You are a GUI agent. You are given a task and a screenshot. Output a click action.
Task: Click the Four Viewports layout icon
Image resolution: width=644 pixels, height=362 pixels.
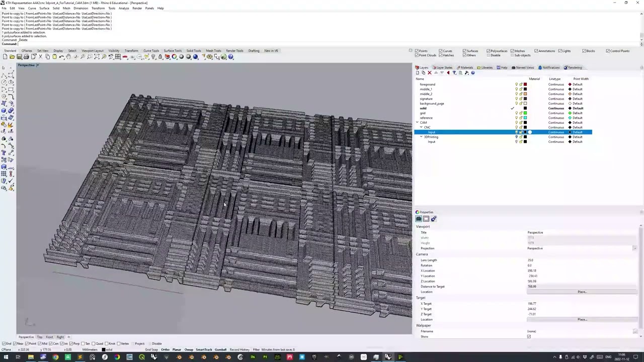coord(118,56)
